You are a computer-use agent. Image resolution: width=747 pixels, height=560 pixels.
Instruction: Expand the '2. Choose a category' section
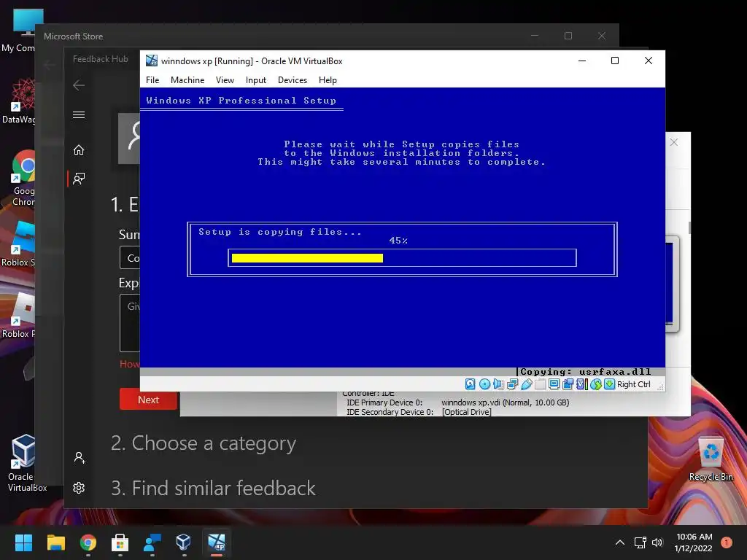204,443
